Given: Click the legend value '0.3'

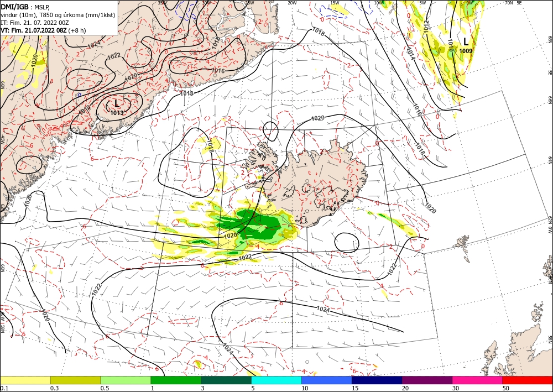Looking at the screenshot, I should [54, 388].
